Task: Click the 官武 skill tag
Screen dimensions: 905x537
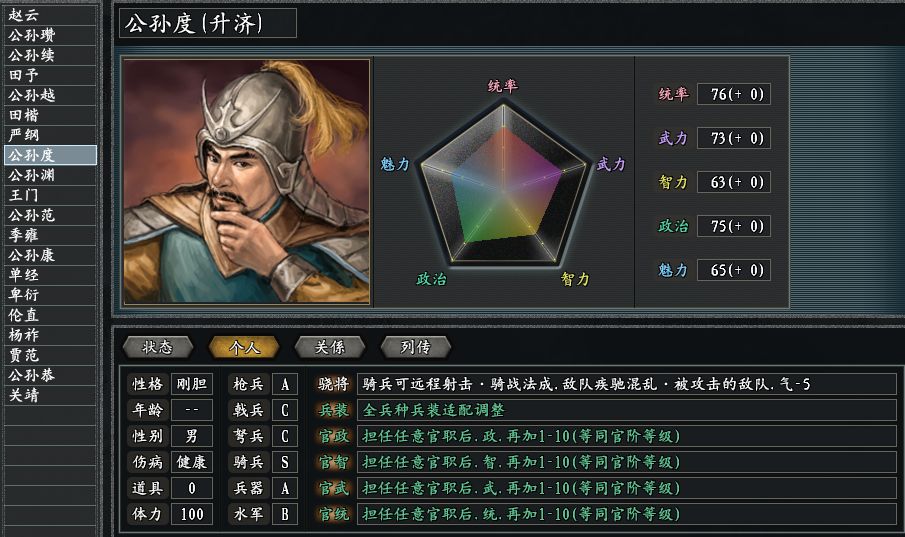Action: pyautogui.click(x=332, y=488)
